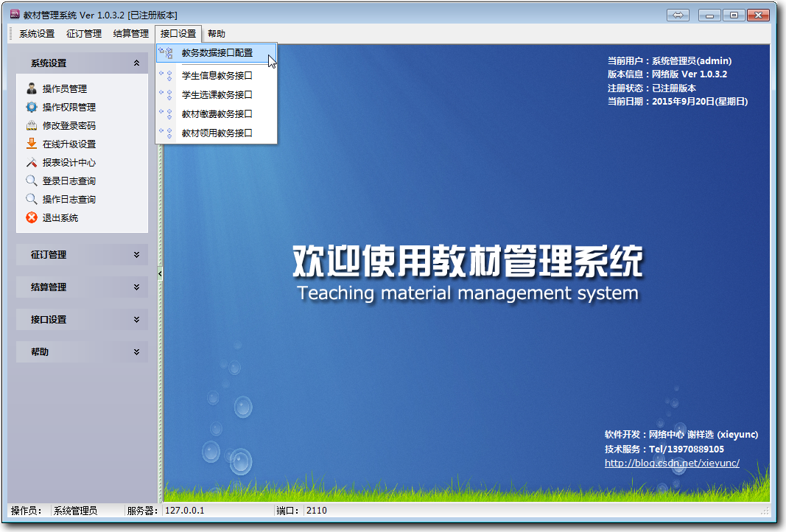
Task: Click the 操作权限管理 gear icon
Action: click(32, 108)
